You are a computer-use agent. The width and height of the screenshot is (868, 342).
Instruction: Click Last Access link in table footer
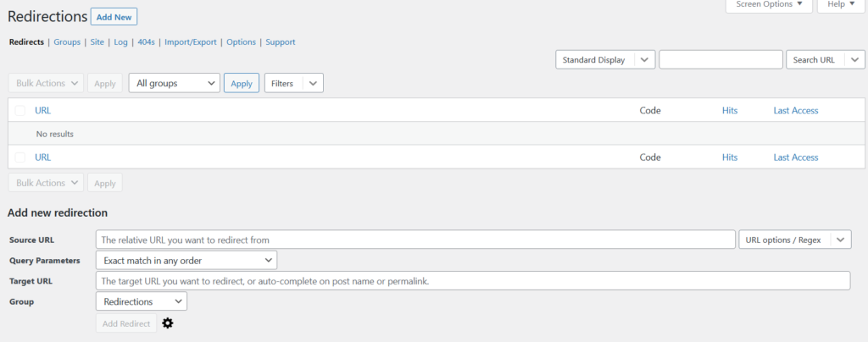(x=795, y=157)
